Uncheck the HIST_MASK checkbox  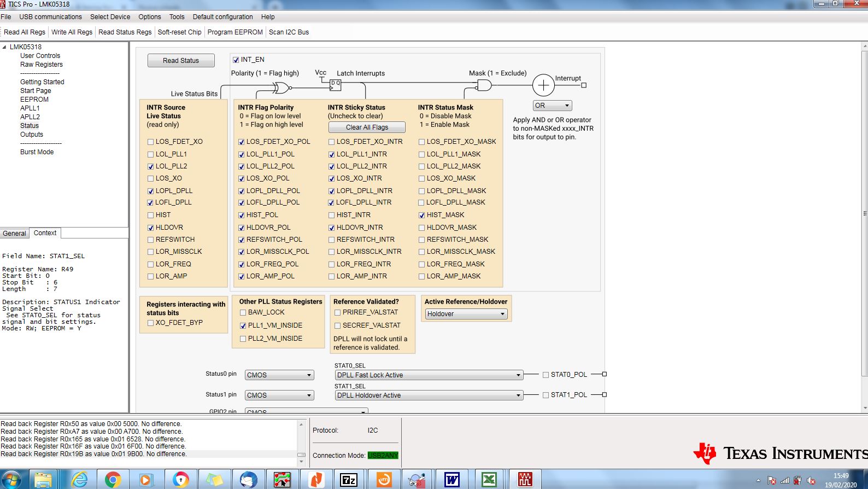421,215
